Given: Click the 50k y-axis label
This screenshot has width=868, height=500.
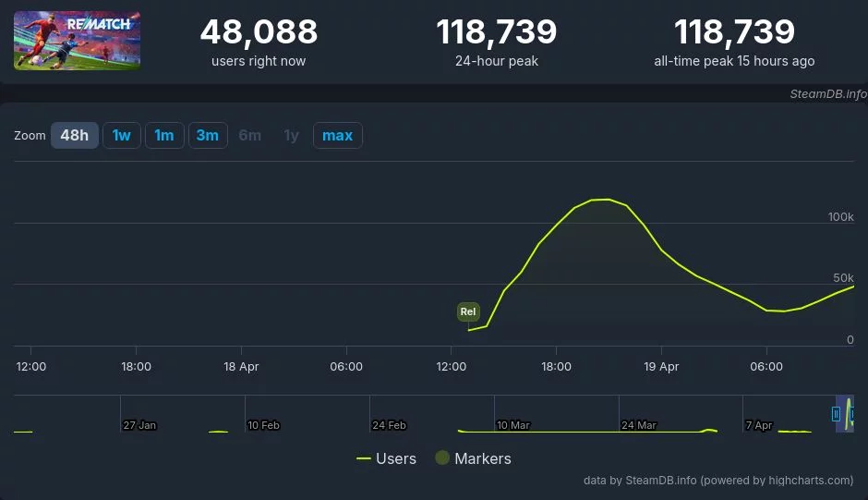Looking at the screenshot, I should coord(843,277).
